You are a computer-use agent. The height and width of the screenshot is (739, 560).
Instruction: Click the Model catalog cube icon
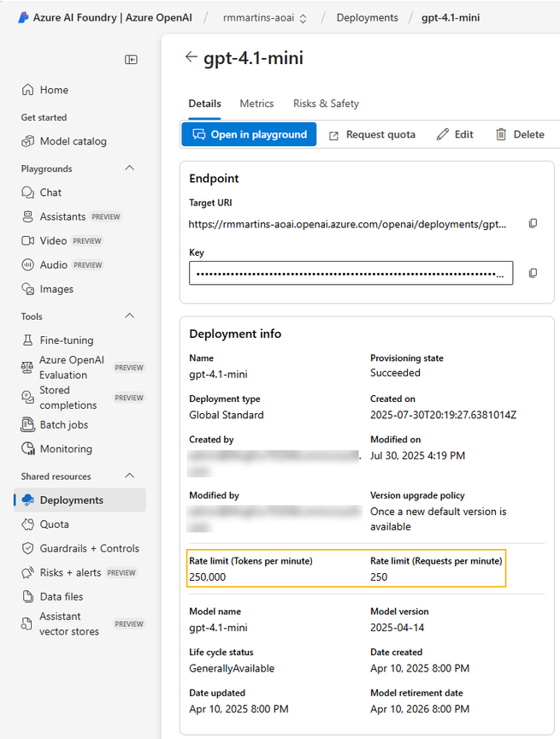28,141
